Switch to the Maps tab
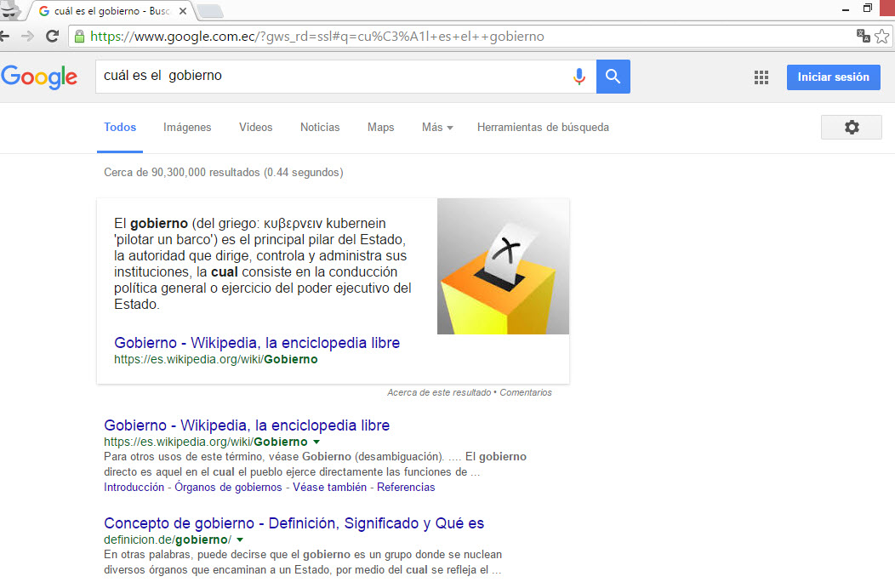Screen dimensions: 895x588 [x=381, y=128]
